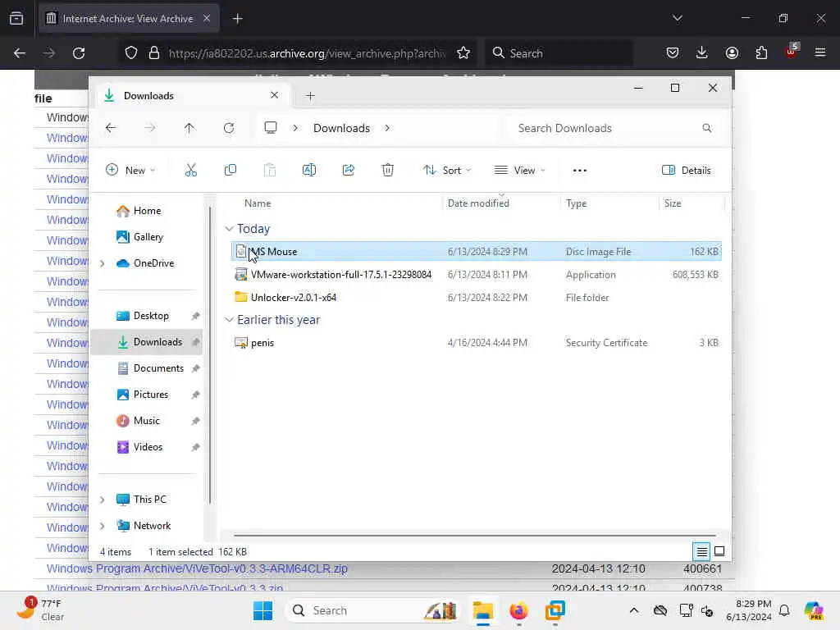Click the Save to Pocket icon
Screen dimensions: 840x630
[x=673, y=52]
